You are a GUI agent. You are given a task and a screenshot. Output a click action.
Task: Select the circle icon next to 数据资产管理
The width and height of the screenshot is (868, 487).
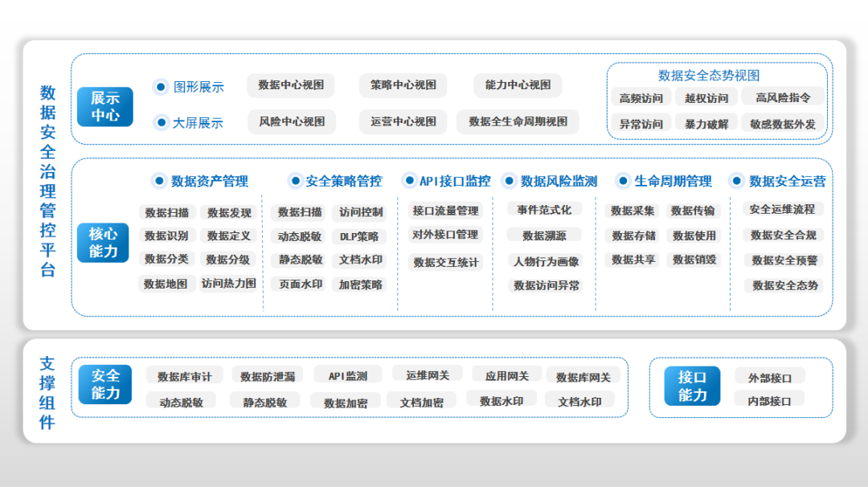click(x=158, y=181)
